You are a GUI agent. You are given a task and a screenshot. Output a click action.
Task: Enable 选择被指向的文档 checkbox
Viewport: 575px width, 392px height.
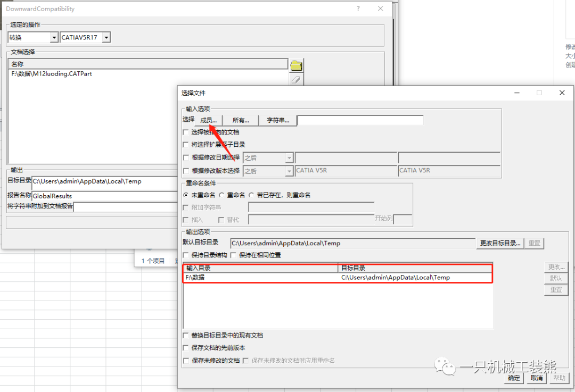[186, 132]
